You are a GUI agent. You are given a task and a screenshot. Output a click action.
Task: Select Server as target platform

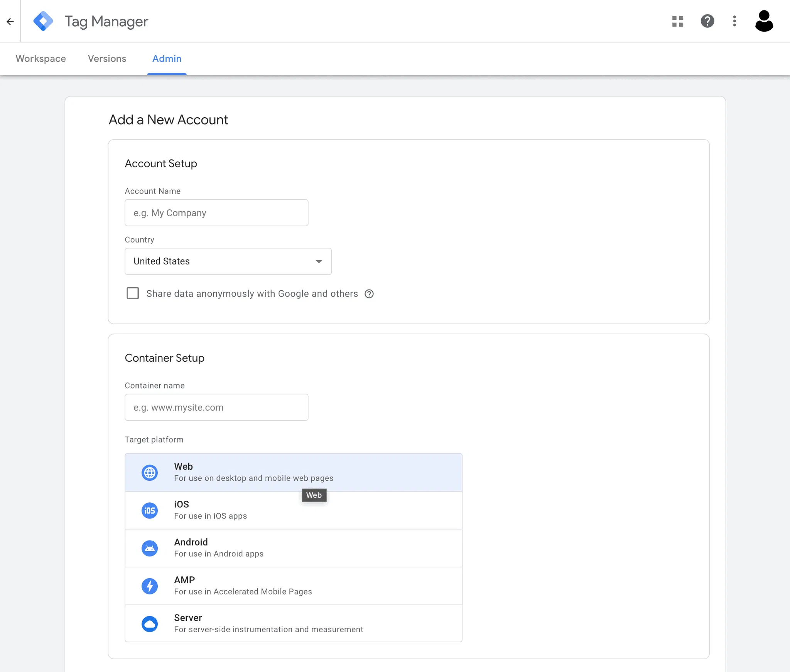point(293,623)
